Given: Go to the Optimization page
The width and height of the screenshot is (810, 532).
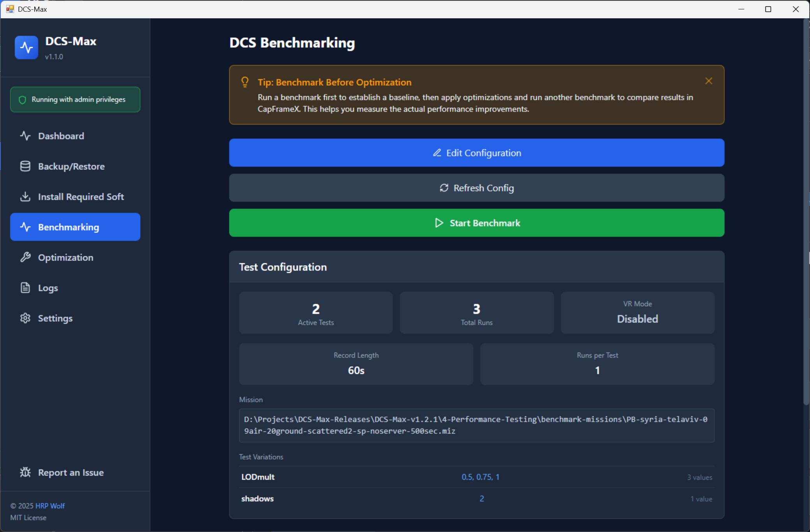Looking at the screenshot, I should 65,257.
